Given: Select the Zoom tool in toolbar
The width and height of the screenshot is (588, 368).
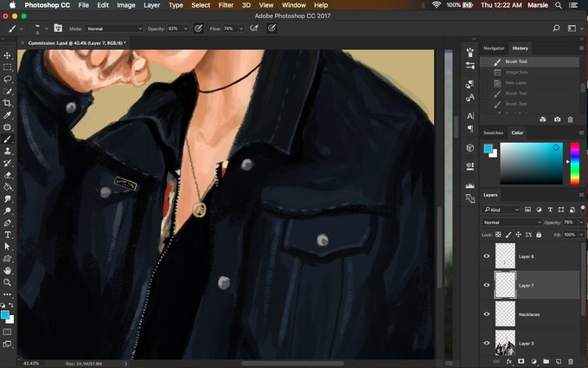Looking at the screenshot, I should tap(7, 282).
